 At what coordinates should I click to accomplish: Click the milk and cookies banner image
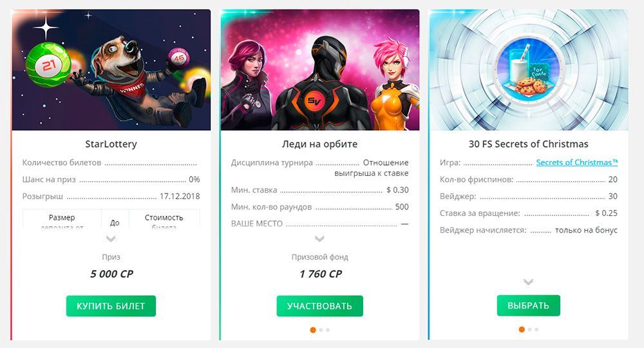[529, 70]
